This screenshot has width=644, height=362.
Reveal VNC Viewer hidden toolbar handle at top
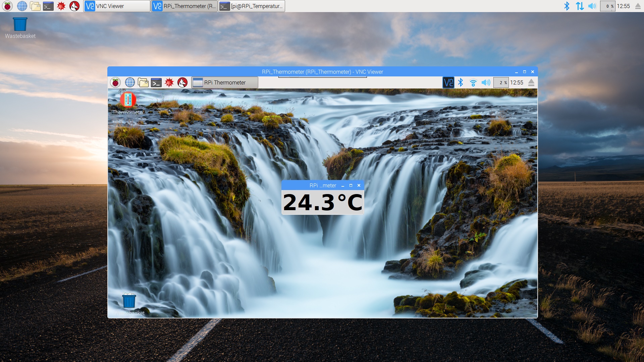point(322,77)
